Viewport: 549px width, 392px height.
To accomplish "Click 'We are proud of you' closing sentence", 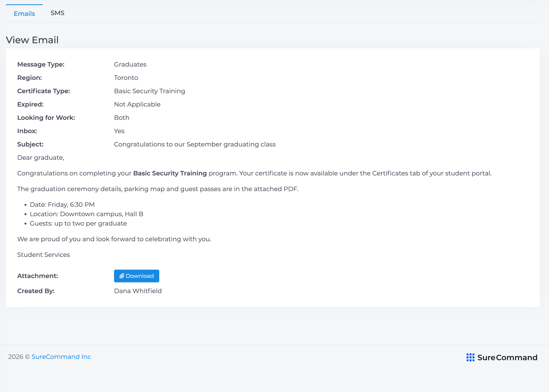I will pyautogui.click(x=114, y=239).
